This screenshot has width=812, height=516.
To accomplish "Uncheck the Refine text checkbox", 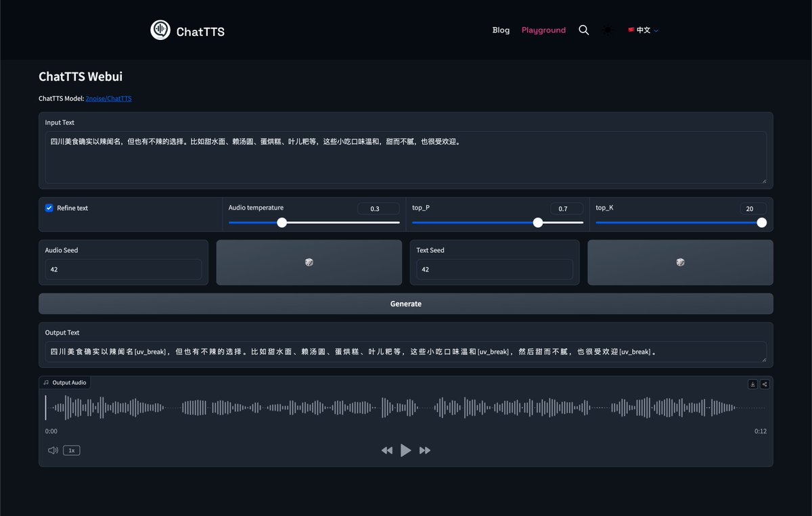I will (x=49, y=208).
